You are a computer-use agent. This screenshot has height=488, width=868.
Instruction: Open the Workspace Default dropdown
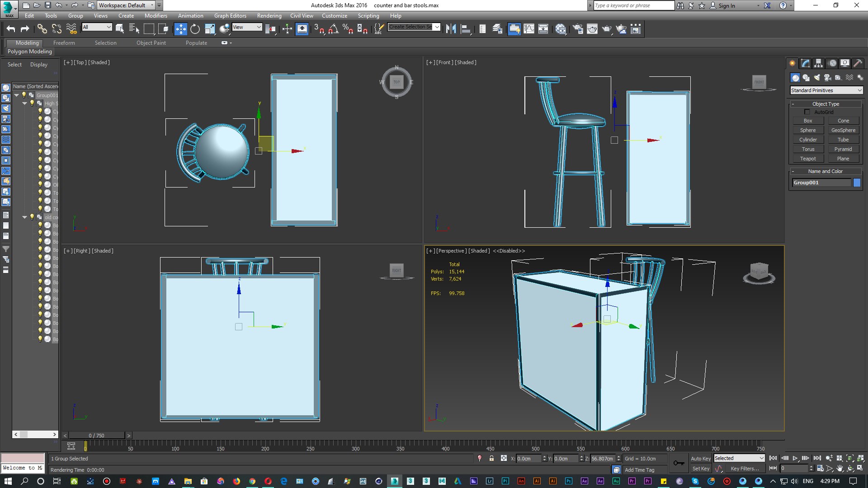(127, 5)
